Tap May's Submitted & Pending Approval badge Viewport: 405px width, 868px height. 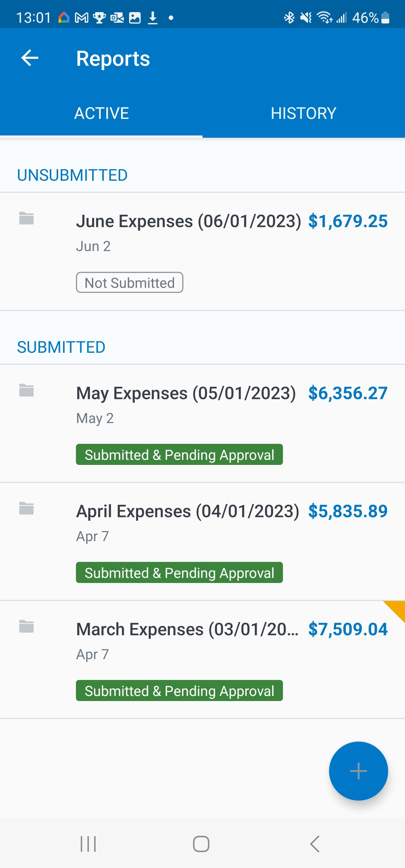tap(179, 455)
